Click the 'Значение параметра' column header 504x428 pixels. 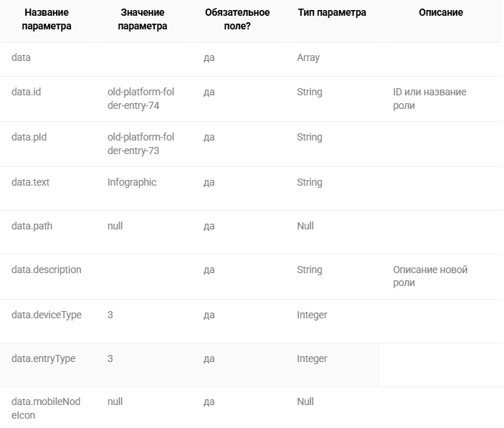[x=143, y=19]
